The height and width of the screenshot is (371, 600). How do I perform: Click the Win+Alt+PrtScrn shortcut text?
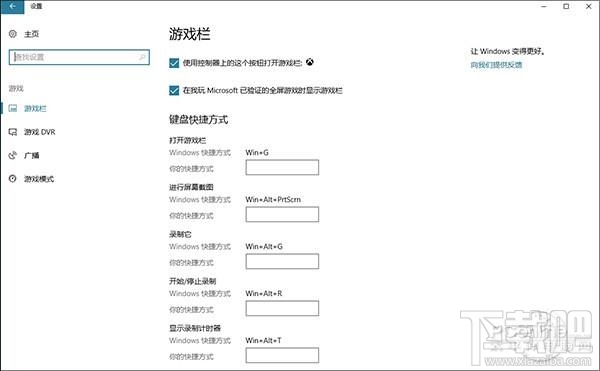(x=273, y=200)
